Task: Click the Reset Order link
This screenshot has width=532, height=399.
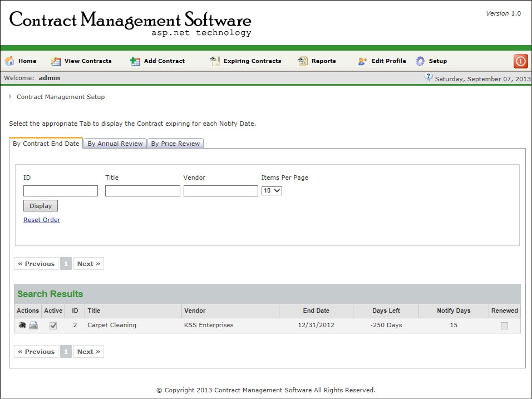Action: coord(42,220)
